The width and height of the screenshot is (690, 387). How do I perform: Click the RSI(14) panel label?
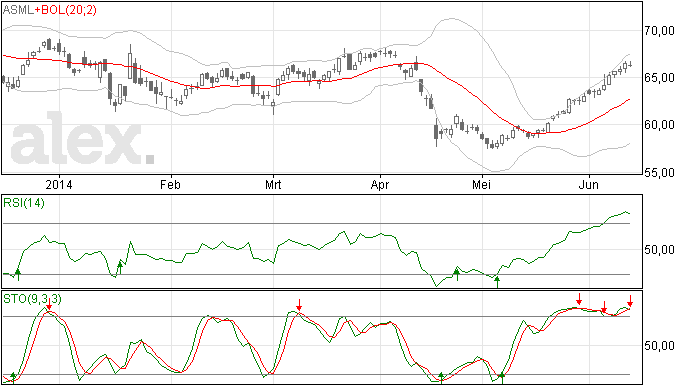tap(24, 203)
